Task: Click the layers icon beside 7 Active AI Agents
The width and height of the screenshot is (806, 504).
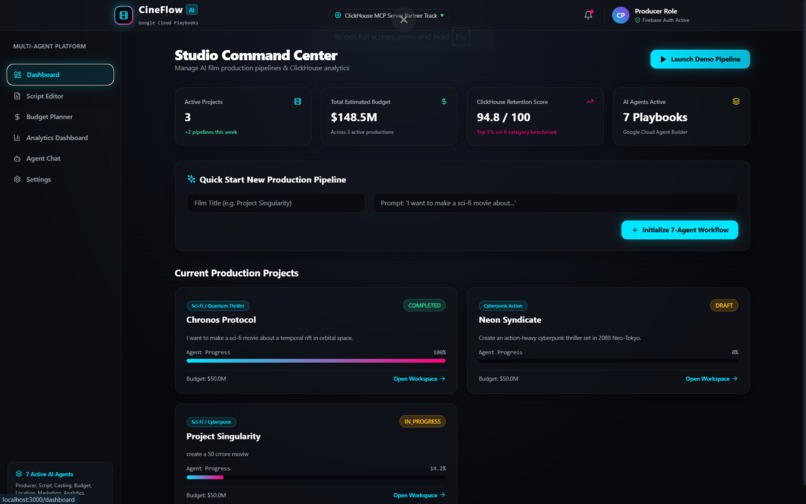Action: click(x=19, y=474)
